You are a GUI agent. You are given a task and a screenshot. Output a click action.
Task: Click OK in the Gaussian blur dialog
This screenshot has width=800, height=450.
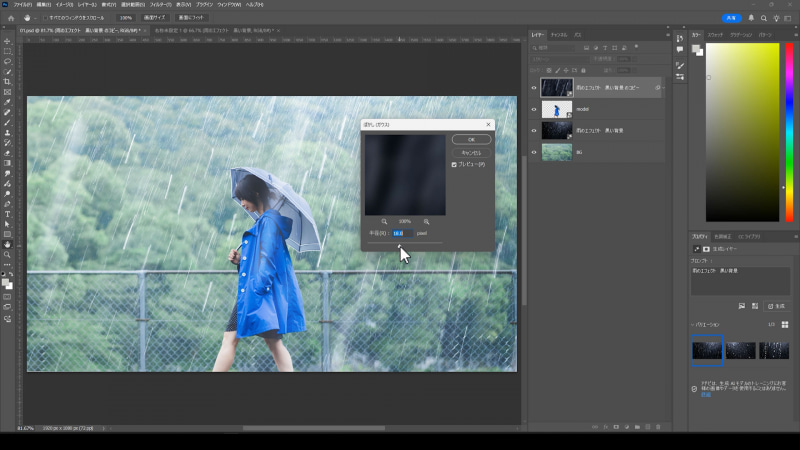pos(471,139)
